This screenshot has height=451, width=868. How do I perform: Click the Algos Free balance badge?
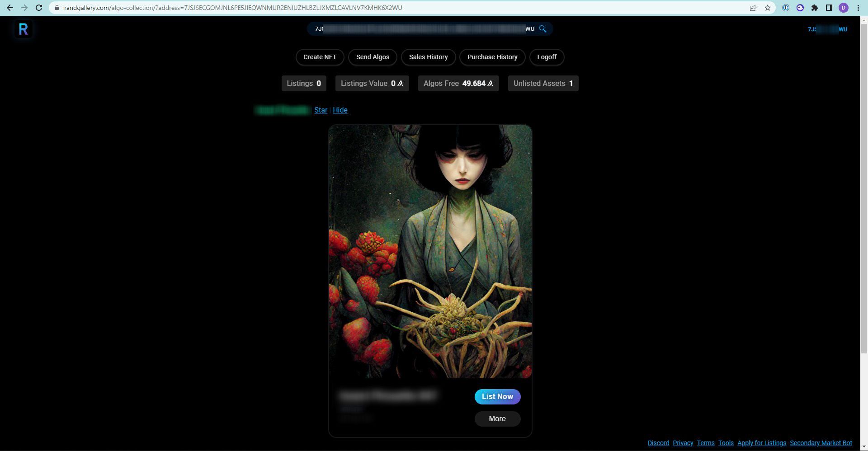pyautogui.click(x=458, y=84)
